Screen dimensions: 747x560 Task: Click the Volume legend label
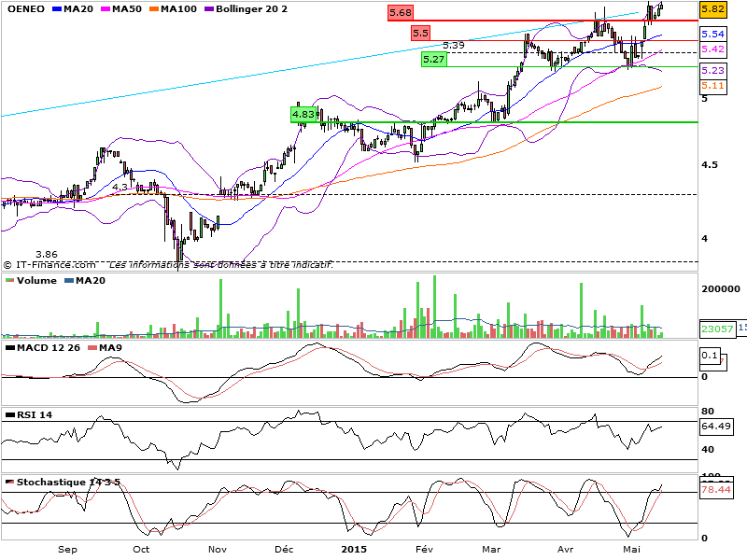(x=36, y=281)
